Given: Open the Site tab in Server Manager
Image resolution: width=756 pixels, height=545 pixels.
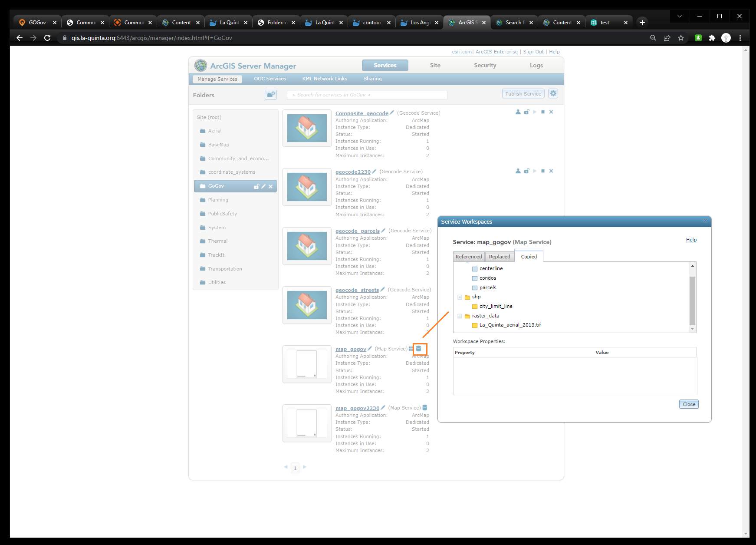Looking at the screenshot, I should pos(435,65).
